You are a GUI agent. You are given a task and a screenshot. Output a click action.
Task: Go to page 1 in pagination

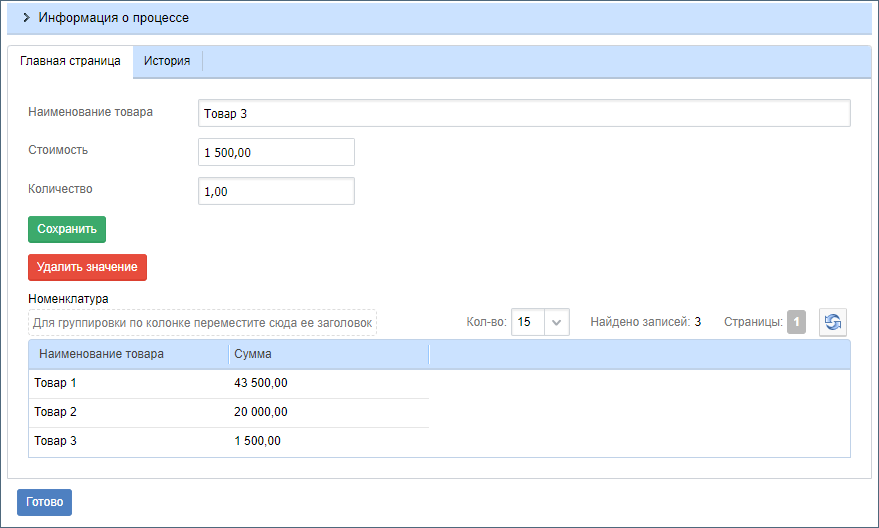pyautogui.click(x=796, y=322)
